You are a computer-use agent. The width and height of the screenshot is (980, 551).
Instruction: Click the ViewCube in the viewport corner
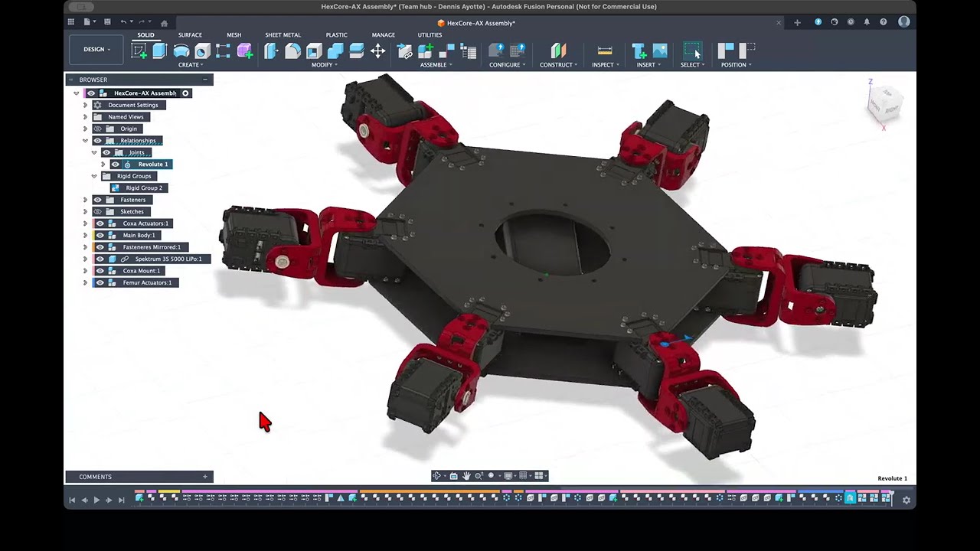click(887, 102)
